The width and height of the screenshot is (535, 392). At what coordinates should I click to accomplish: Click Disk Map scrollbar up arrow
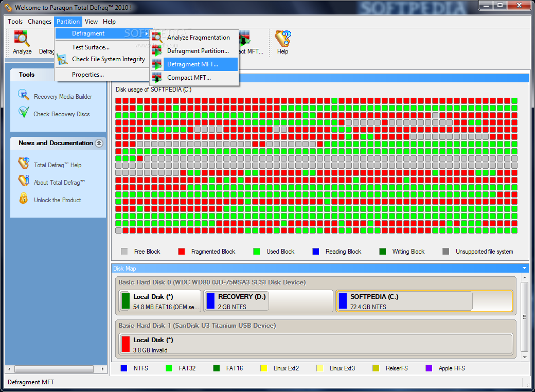pos(525,277)
